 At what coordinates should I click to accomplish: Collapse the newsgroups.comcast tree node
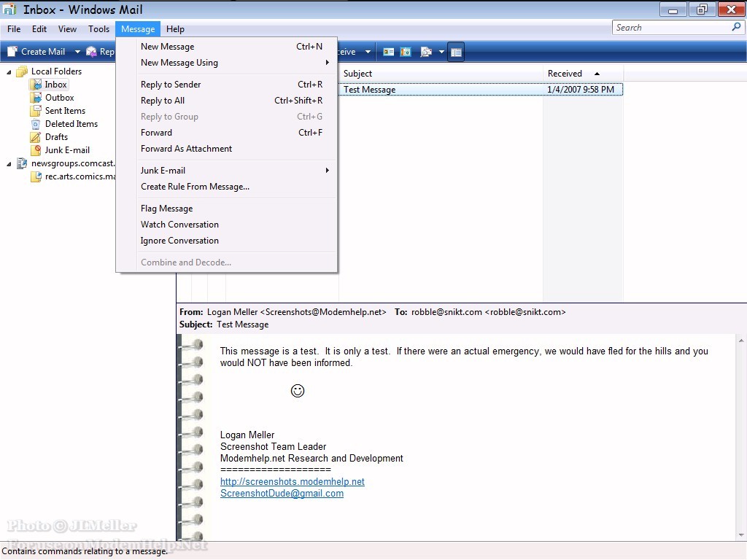tap(9, 164)
